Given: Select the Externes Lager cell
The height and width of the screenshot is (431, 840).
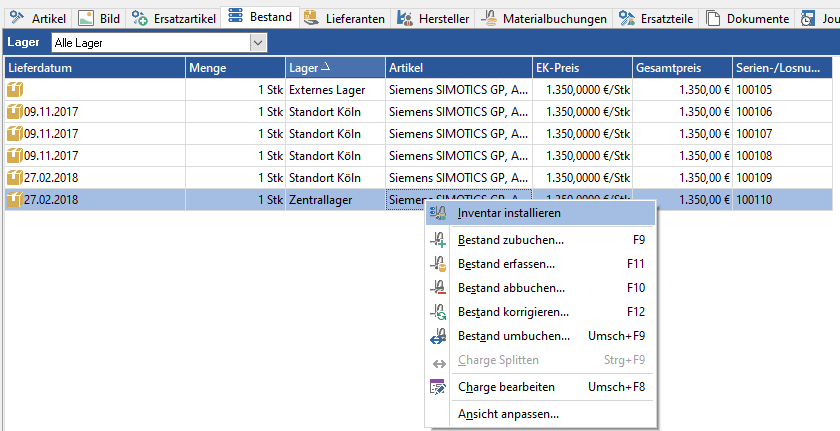Looking at the screenshot, I should coord(335,90).
